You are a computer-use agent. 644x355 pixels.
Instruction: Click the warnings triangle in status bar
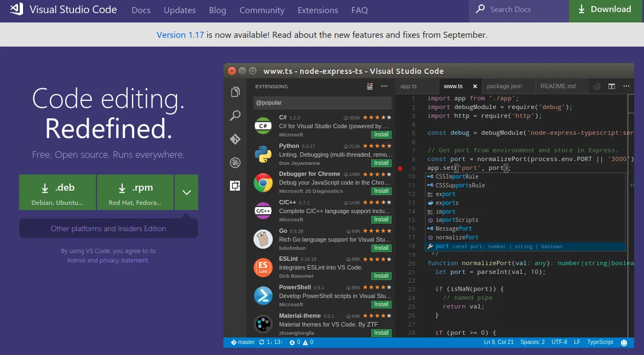point(305,342)
